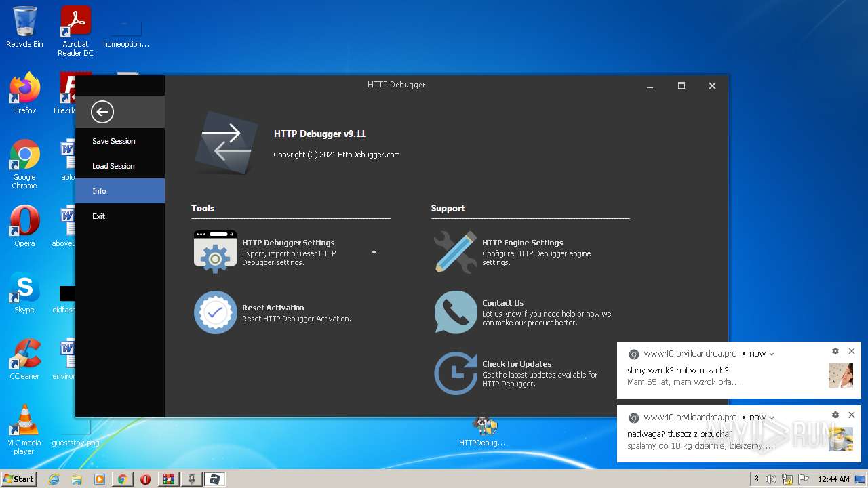This screenshot has width=868, height=488.
Task: Minimize the HTTP Debugger window
Action: (650, 86)
